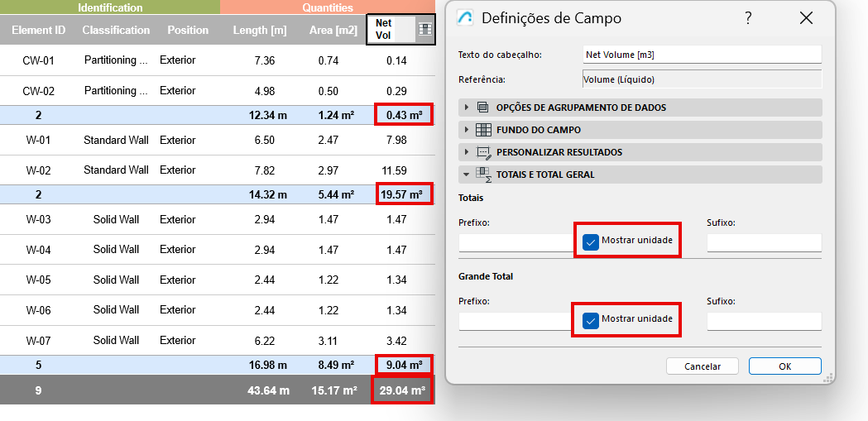Viewport: 868px width, 421px height.
Task: Select the 11.59 net volume cell
Action: coord(394,170)
